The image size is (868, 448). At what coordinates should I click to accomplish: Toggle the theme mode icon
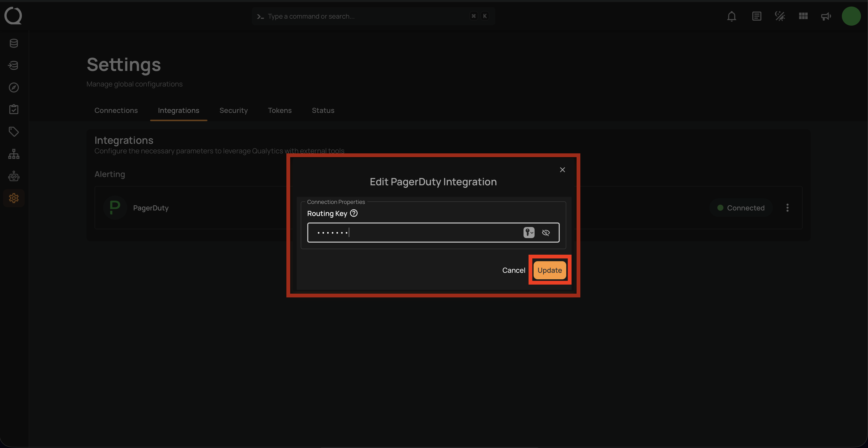click(x=780, y=16)
